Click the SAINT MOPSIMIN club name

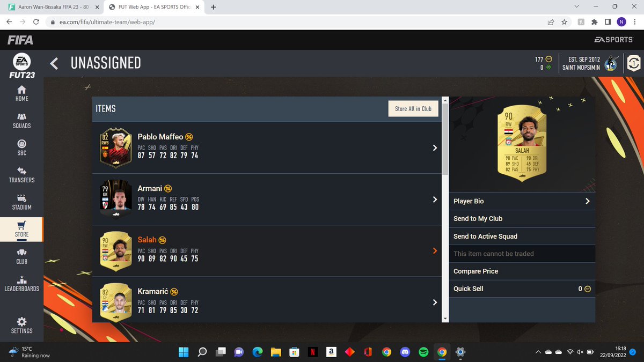581,68
